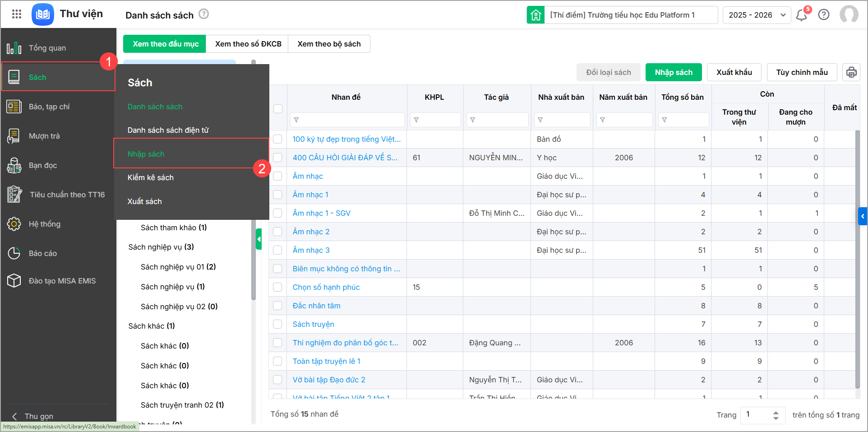Click the Tùy chỉnh mẫu button
The width and height of the screenshot is (868, 432).
802,72
